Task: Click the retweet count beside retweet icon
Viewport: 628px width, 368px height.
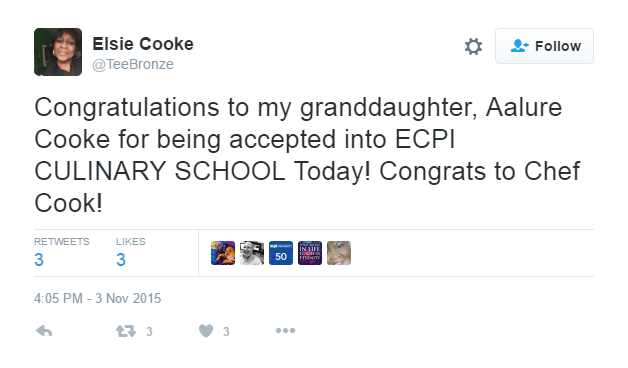Action: click(149, 332)
